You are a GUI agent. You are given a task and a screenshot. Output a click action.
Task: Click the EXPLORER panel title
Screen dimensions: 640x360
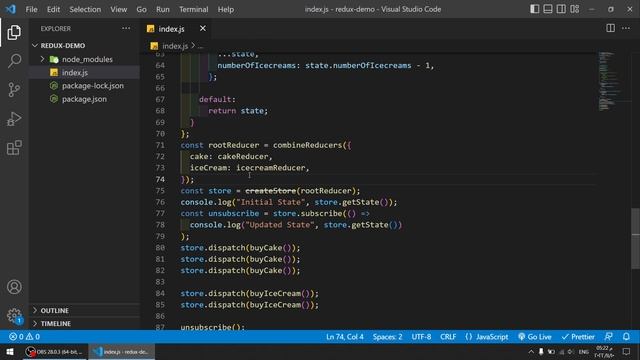56,29
